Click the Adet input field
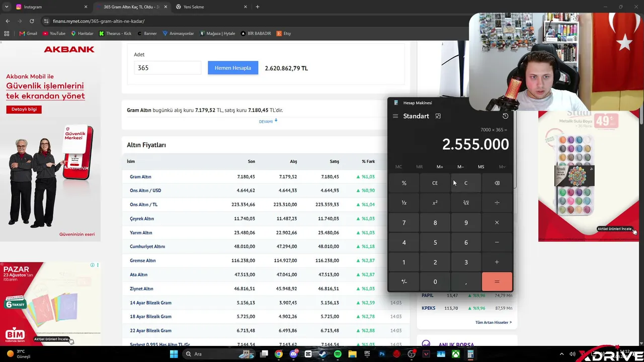 click(168, 68)
